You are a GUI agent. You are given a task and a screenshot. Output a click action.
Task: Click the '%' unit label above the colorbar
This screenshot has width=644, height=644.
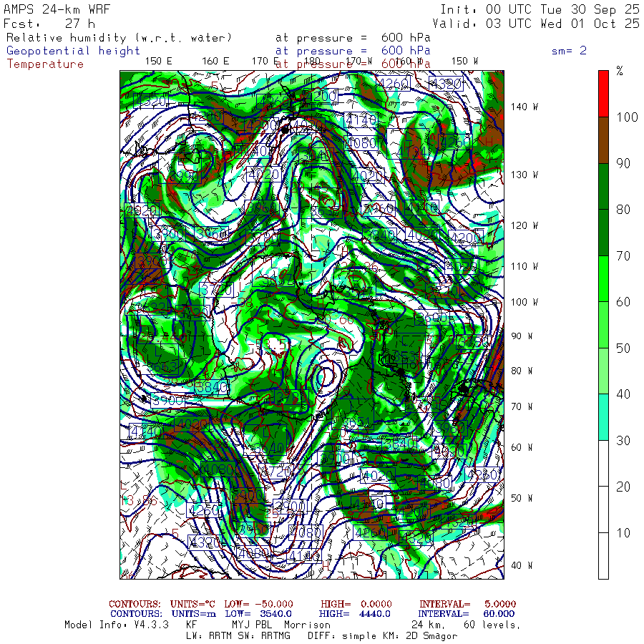(x=620, y=71)
